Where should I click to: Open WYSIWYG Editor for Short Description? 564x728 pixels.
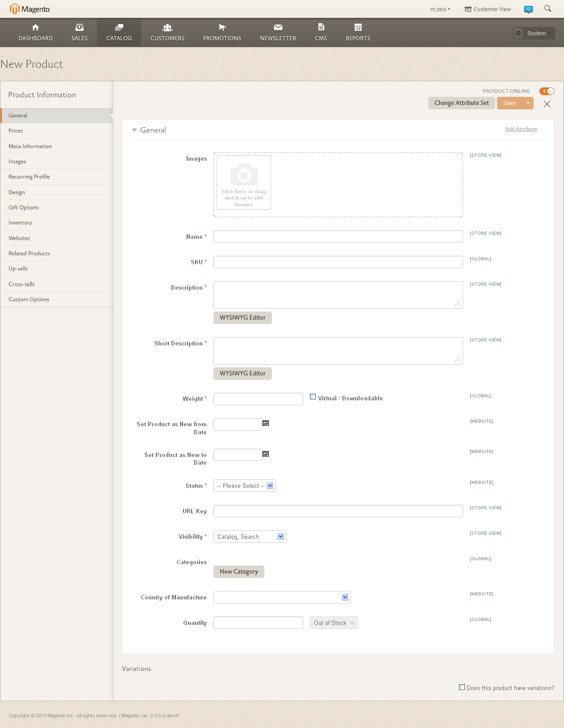click(242, 374)
